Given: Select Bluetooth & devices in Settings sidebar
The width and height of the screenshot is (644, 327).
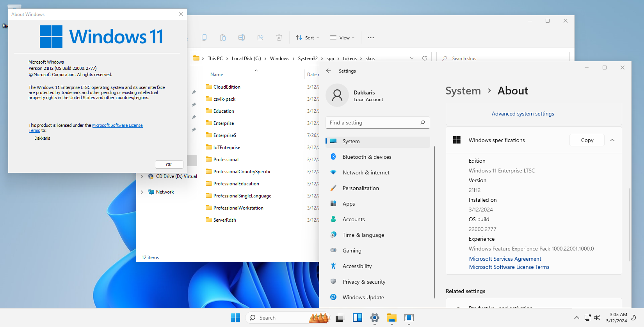Looking at the screenshot, I should (366, 157).
